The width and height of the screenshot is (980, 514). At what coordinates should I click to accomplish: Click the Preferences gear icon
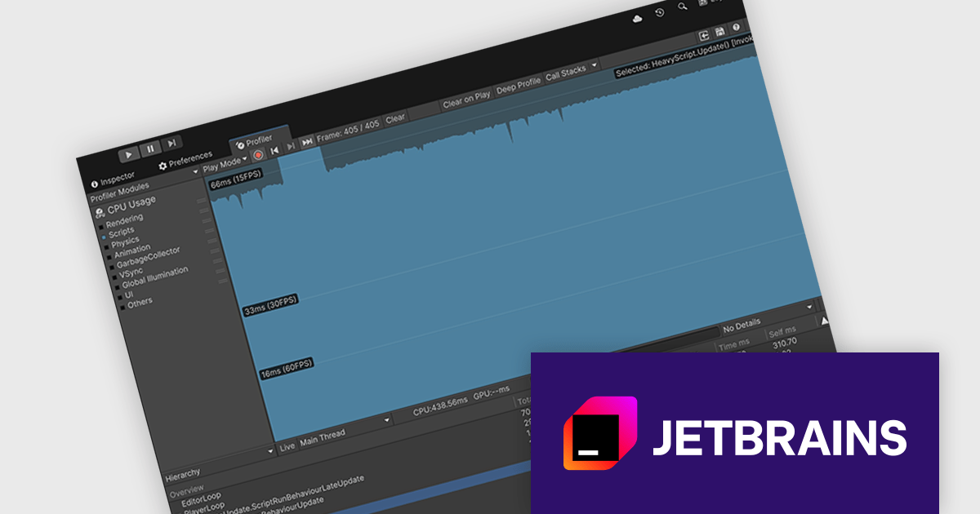pyautogui.click(x=163, y=166)
